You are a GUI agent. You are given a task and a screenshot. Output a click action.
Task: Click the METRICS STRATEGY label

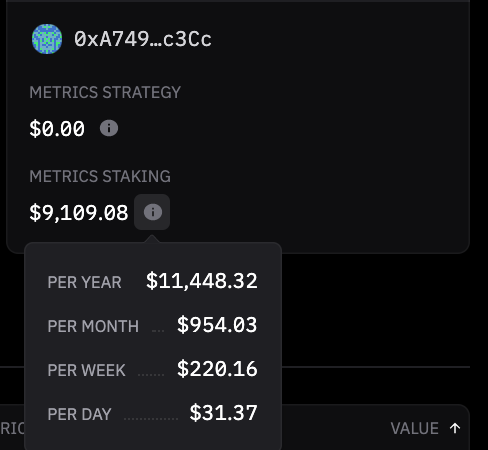coord(105,92)
